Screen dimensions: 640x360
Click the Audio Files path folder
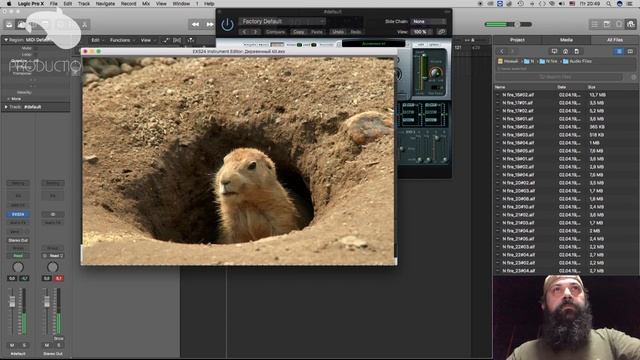(578, 61)
